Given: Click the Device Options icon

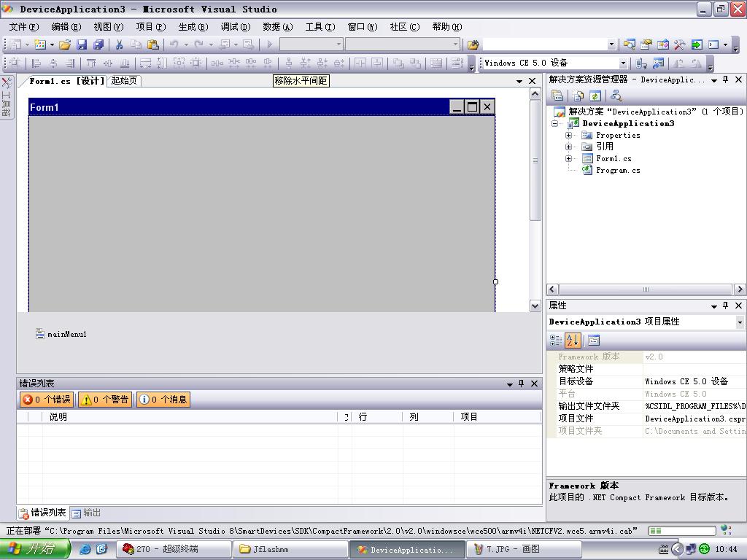Looking at the screenshot, I should pos(659,63).
